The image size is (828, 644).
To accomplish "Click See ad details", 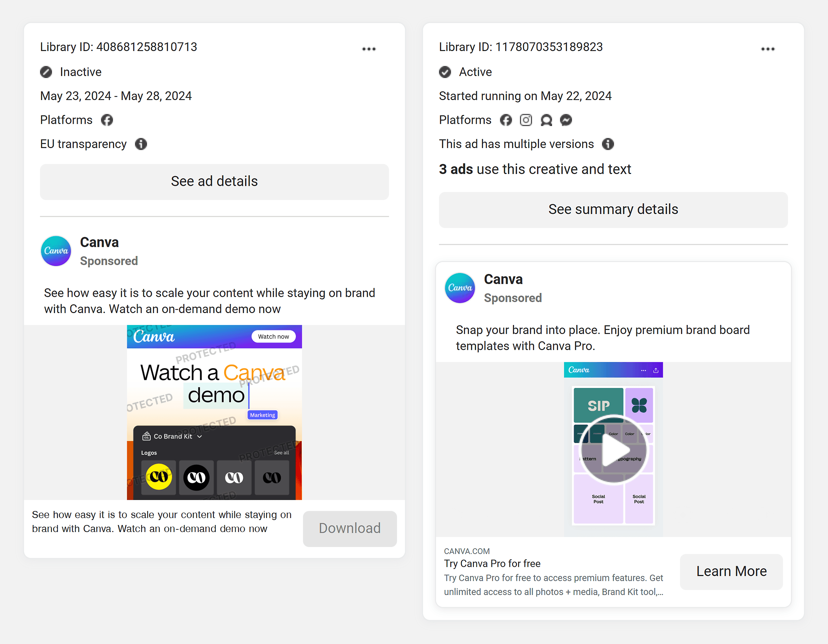I will pyautogui.click(x=214, y=182).
